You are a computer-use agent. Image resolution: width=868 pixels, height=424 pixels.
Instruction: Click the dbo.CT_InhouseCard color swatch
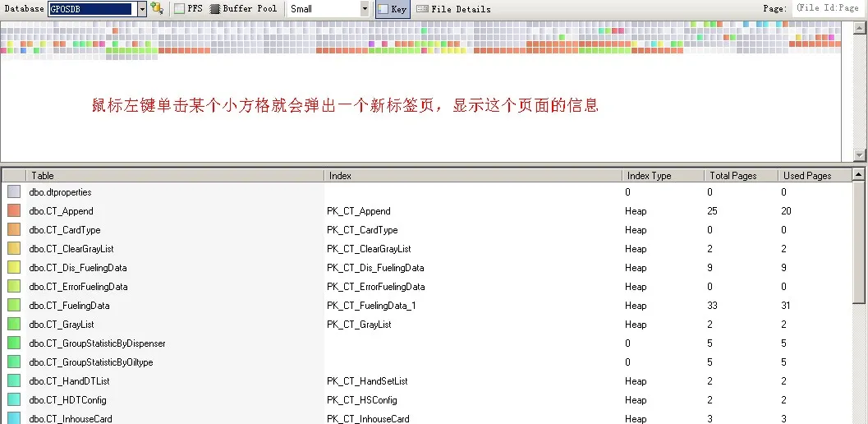[x=15, y=418]
